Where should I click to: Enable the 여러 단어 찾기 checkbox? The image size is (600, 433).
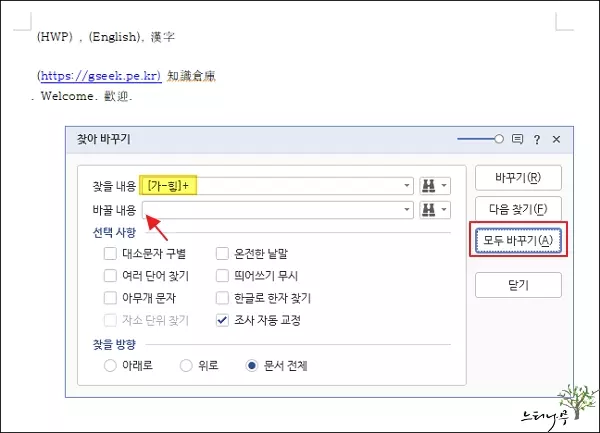[x=110, y=275]
